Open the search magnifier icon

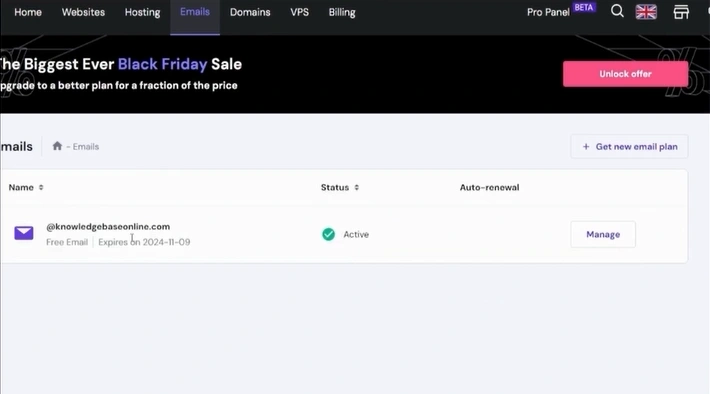pyautogui.click(x=617, y=11)
